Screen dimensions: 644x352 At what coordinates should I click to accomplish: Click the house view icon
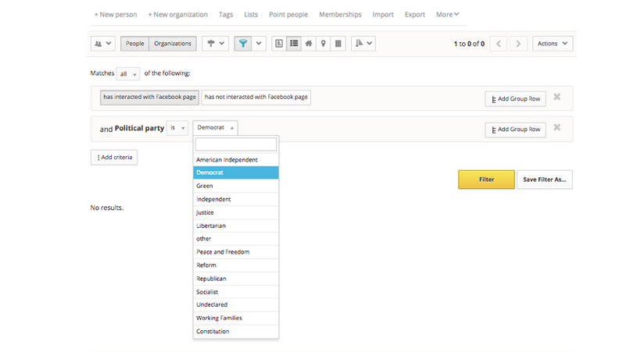(309, 44)
